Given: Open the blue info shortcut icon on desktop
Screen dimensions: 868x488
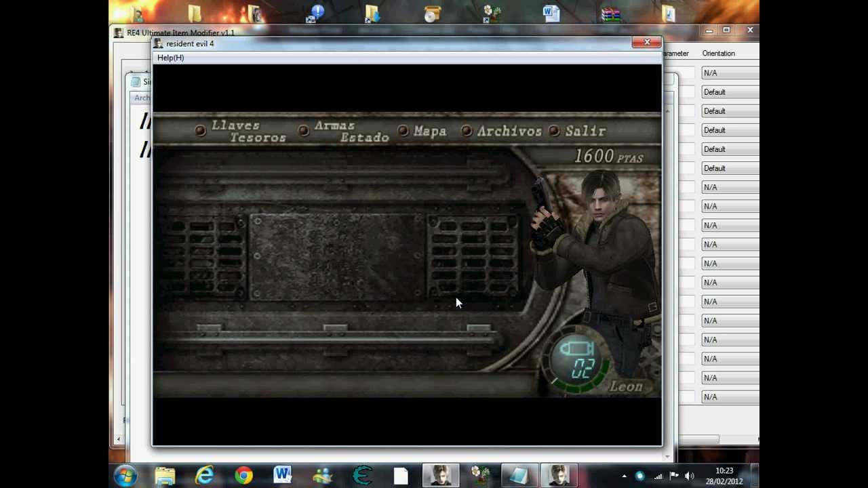Looking at the screenshot, I should click(x=315, y=13).
